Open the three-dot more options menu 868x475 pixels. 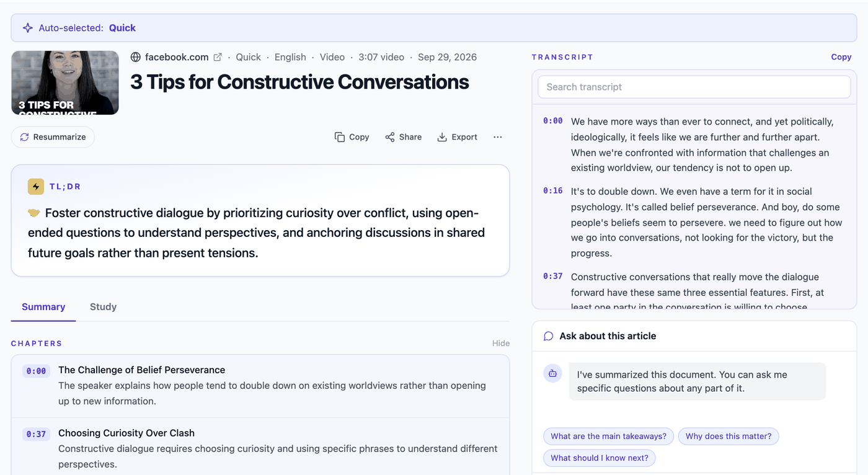tap(497, 137)
